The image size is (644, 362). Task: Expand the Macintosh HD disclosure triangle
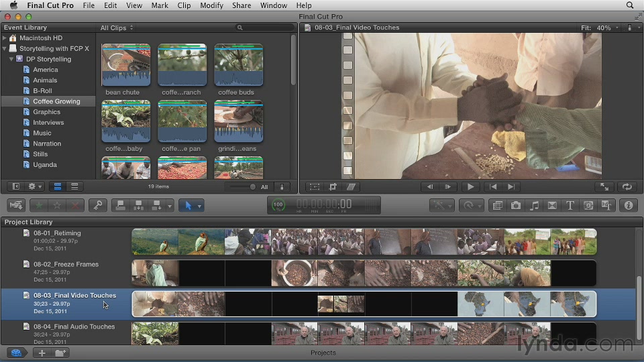(x=5, y=38)
